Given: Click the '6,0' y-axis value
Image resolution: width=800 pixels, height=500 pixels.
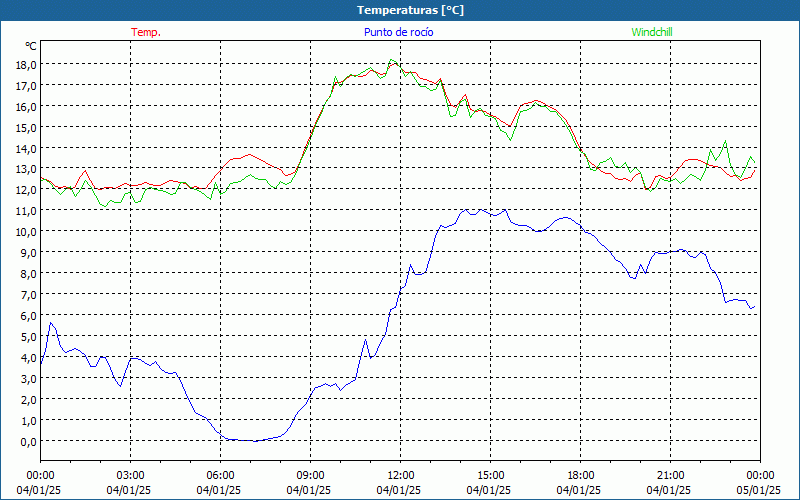Looking at the screenshot, I should (31, 315).
